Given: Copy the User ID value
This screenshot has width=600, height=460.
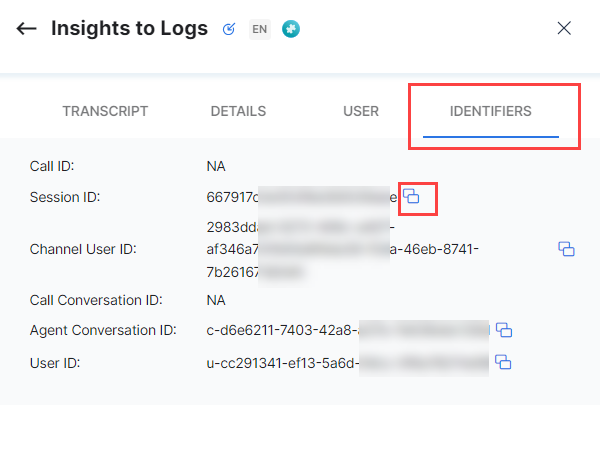Looking at the screenshot, I should [x=504, y=362].
